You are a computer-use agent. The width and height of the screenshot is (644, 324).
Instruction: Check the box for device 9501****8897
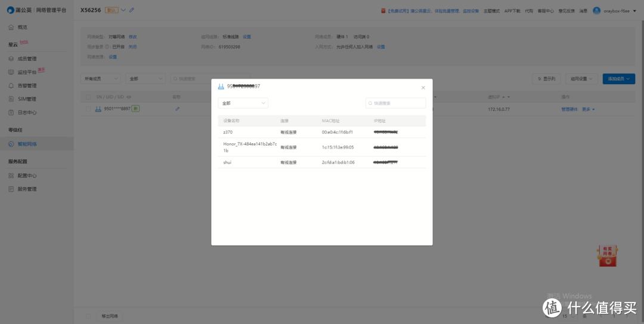(x=88, y=109)
